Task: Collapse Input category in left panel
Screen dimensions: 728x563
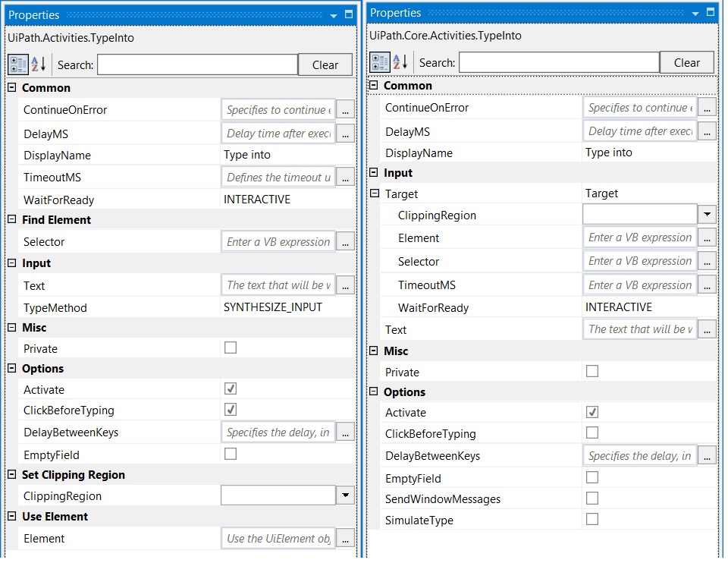Action: click(12, 263)
